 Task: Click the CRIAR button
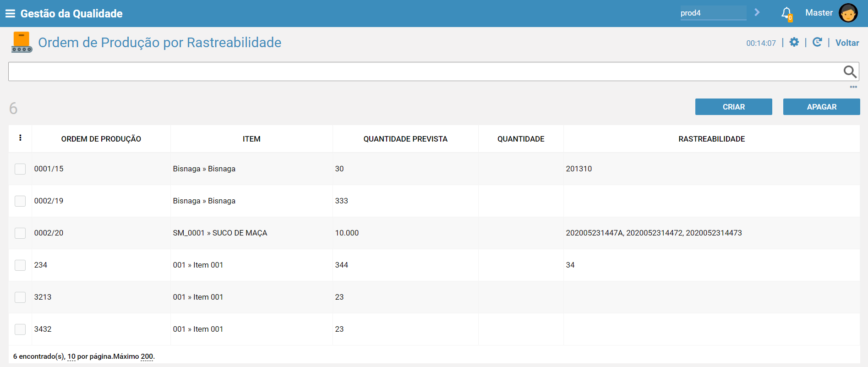(733, 107)
